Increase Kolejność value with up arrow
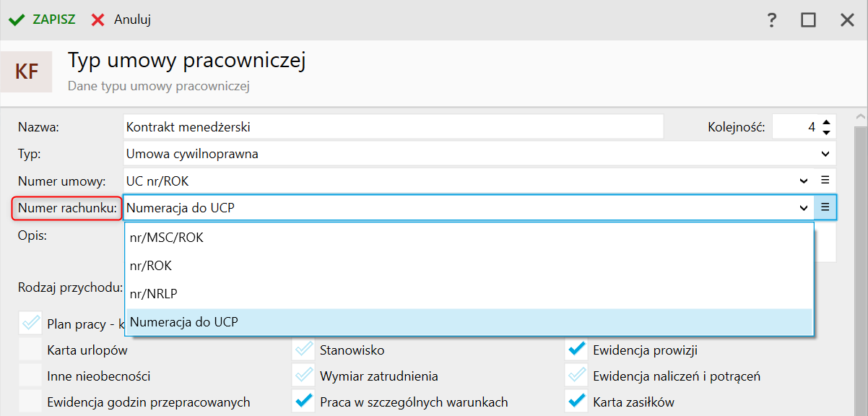The height and width of the screenshot is (416, 868). click(x=826, y=121)
